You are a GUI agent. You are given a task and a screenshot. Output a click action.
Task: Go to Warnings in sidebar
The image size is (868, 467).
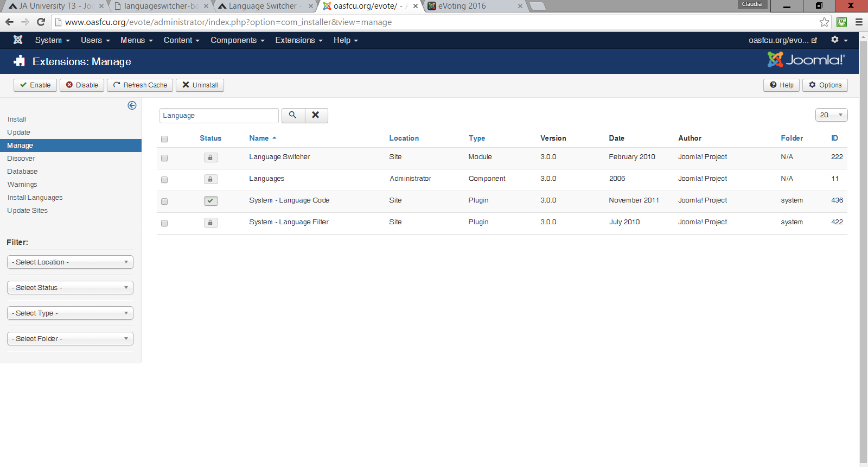[22, 185]
